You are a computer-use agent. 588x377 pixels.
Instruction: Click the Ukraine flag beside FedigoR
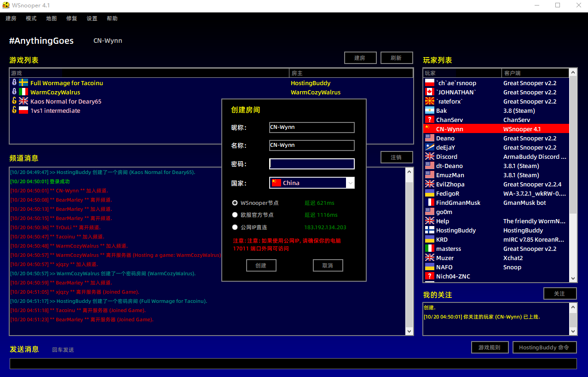pos(430,193)
